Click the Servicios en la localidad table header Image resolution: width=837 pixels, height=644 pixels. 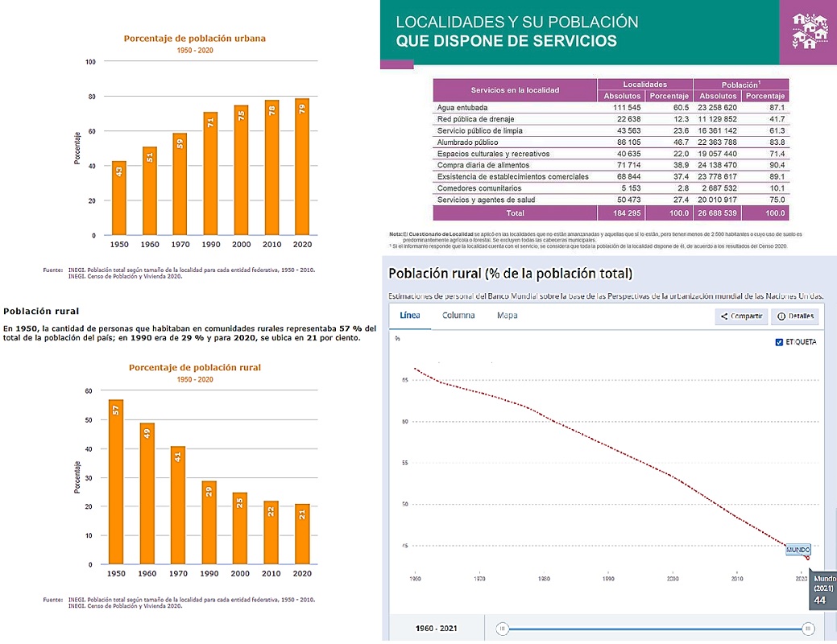coord(515,89)
